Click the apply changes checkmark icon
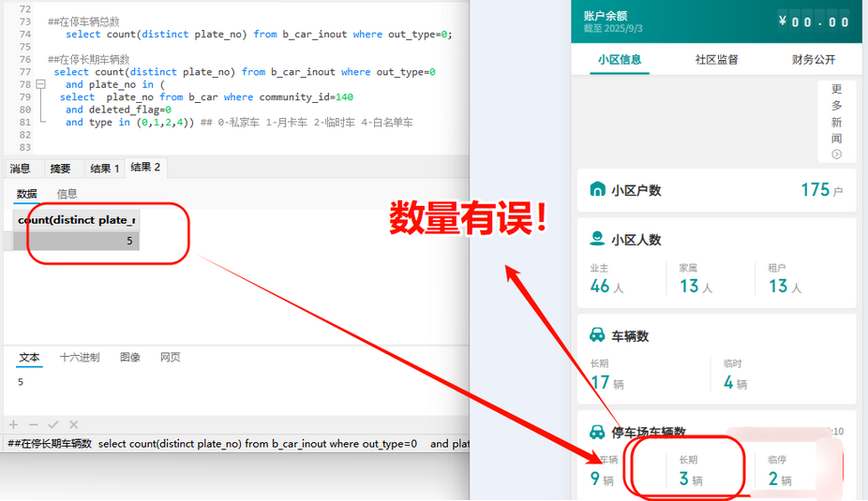This screenshot has height=501, width=868. (53, 425)
